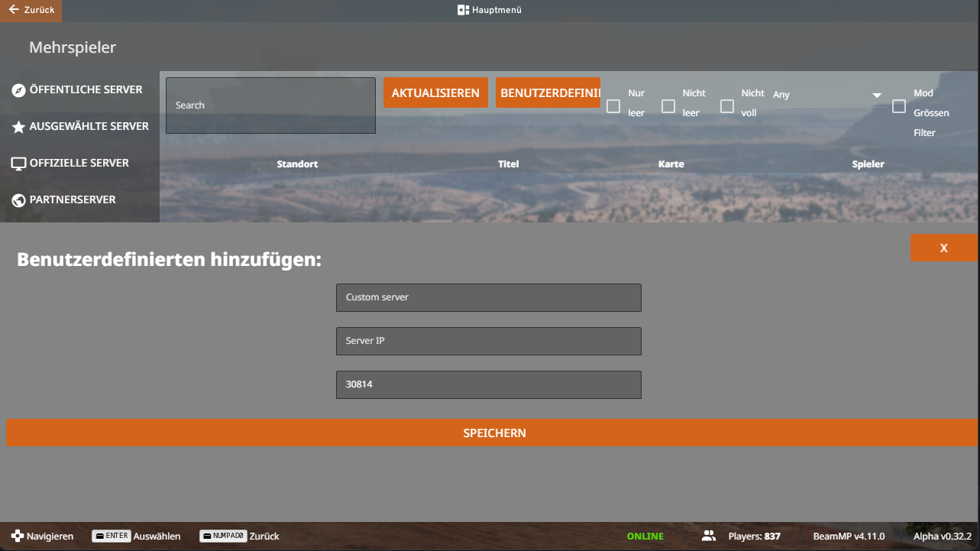Click the globe icon for partner servers

coord(18,200)
